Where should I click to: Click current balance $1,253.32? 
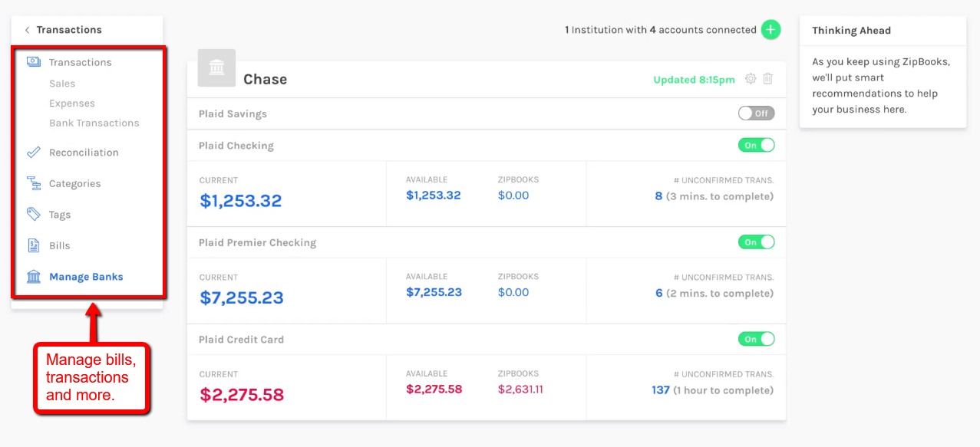241,201
